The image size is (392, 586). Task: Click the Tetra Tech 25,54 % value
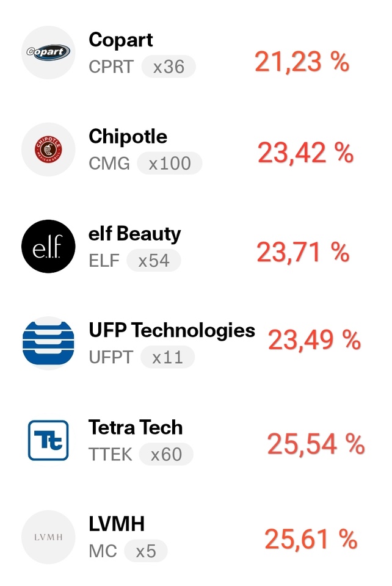316,444
